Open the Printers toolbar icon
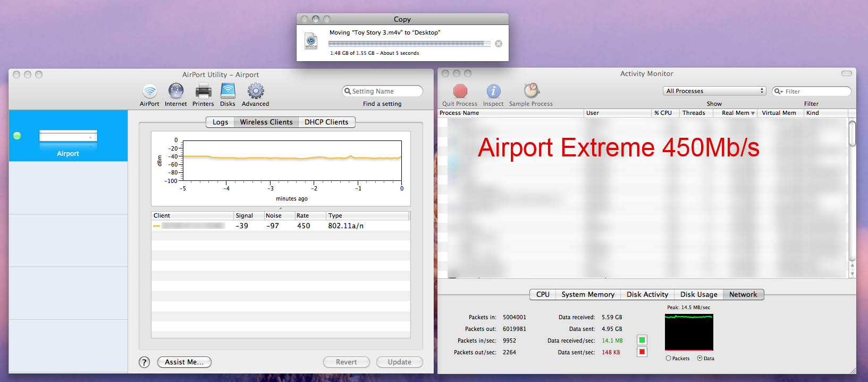 click(203, 91)
